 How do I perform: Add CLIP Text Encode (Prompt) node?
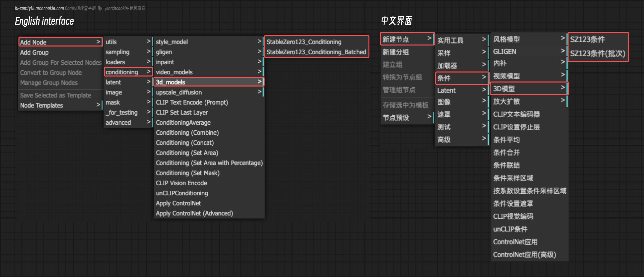[209, 102]
